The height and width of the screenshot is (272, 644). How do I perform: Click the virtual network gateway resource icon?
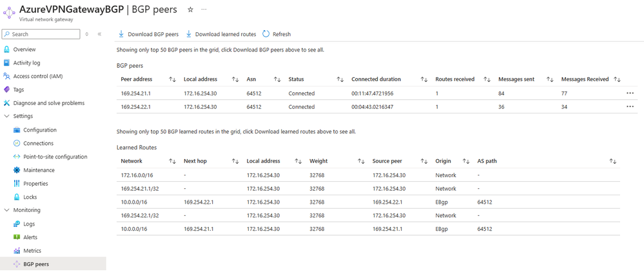click(9, 12)
